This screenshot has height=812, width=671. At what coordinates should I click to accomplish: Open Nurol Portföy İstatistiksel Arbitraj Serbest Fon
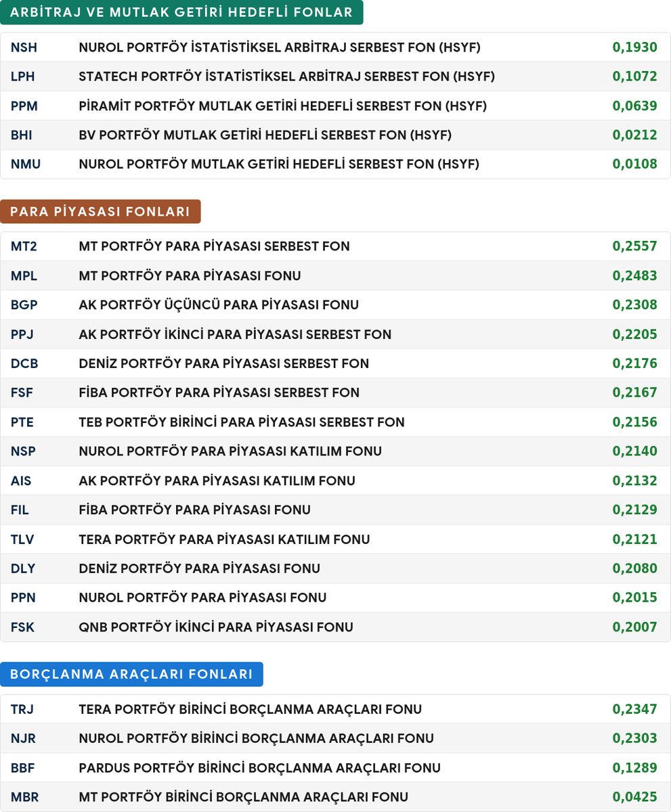(x=280, y=47)
